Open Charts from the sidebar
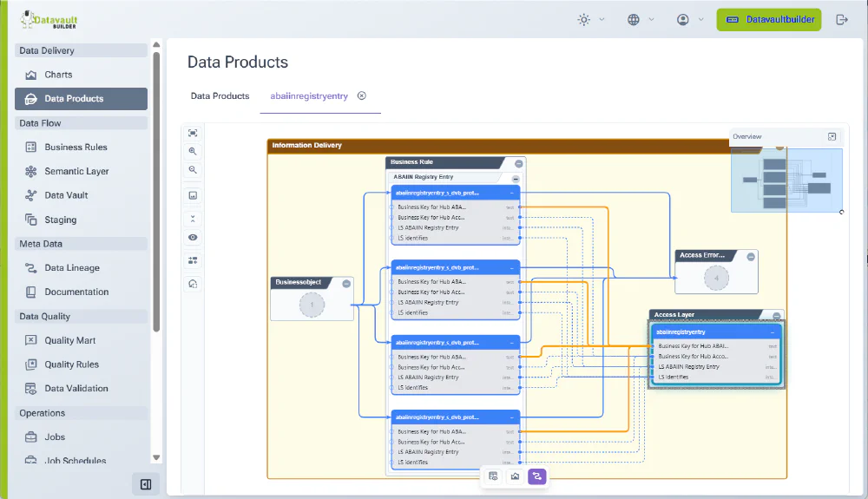Screen dimensions: 868x499 (81, 75)
